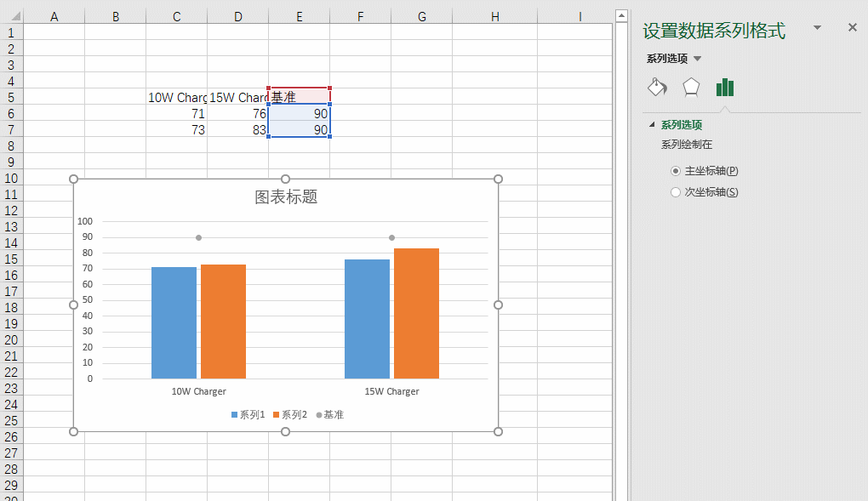The image size is (868, 501).
Task: Open the pane options chevron beside 设置数据系列格式
Action: (x=817, y=27)
